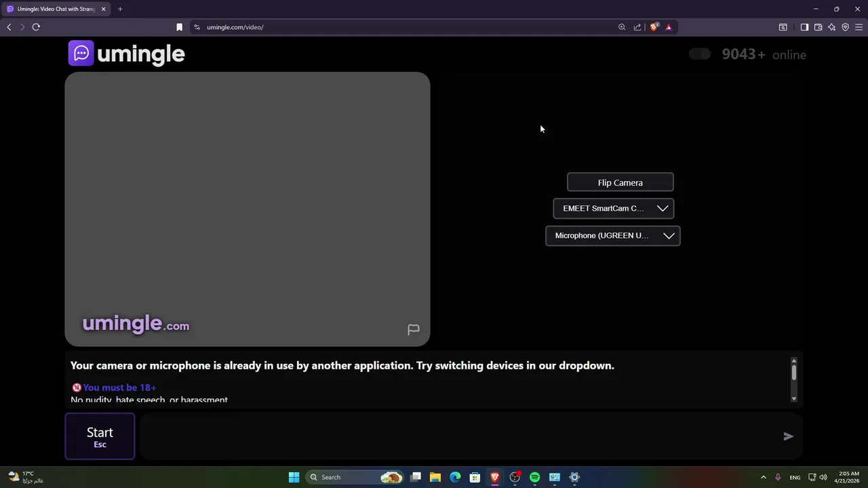868x488 pixels.
Task: Share this page via share icon
Action: point(637,27)
